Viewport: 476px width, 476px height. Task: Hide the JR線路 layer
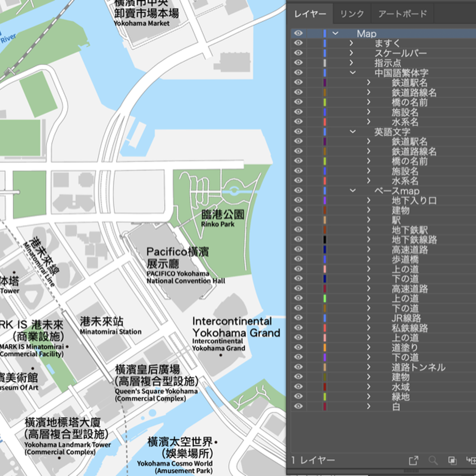[x=299, y=318]
